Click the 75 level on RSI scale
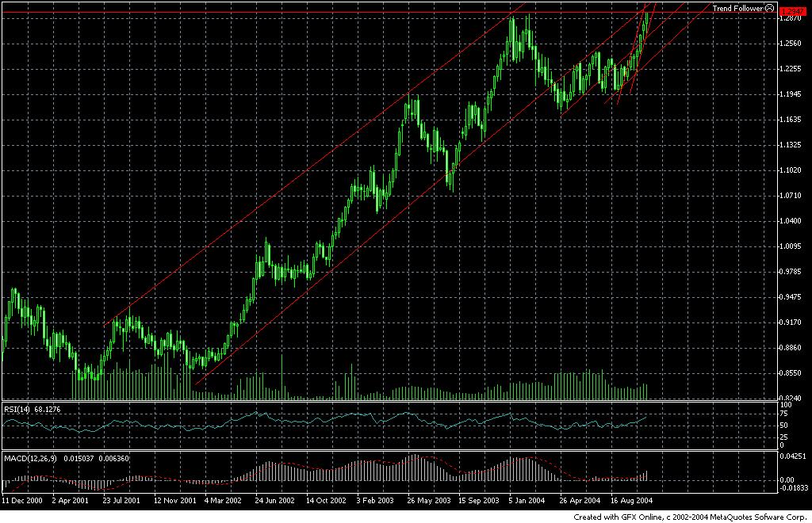This screenshot has width=812, height=523. [784, 414]
